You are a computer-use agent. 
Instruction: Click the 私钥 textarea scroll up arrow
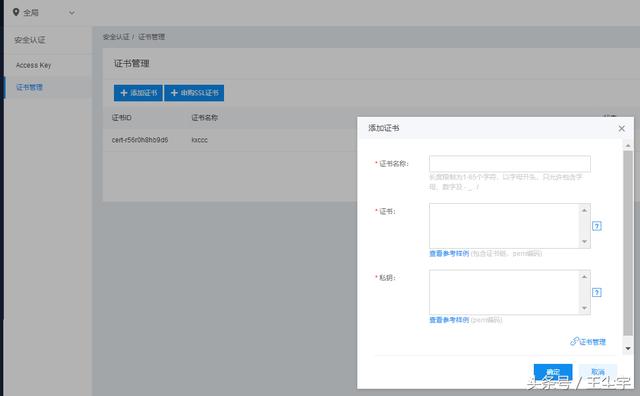[x=584, y=277]
